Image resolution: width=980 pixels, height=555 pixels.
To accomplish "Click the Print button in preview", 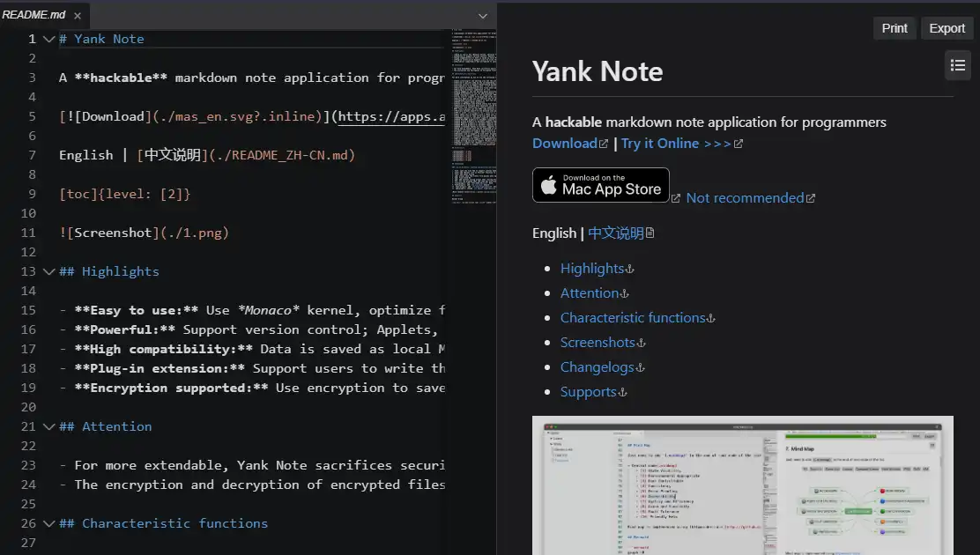I will [x=895, y=28].
